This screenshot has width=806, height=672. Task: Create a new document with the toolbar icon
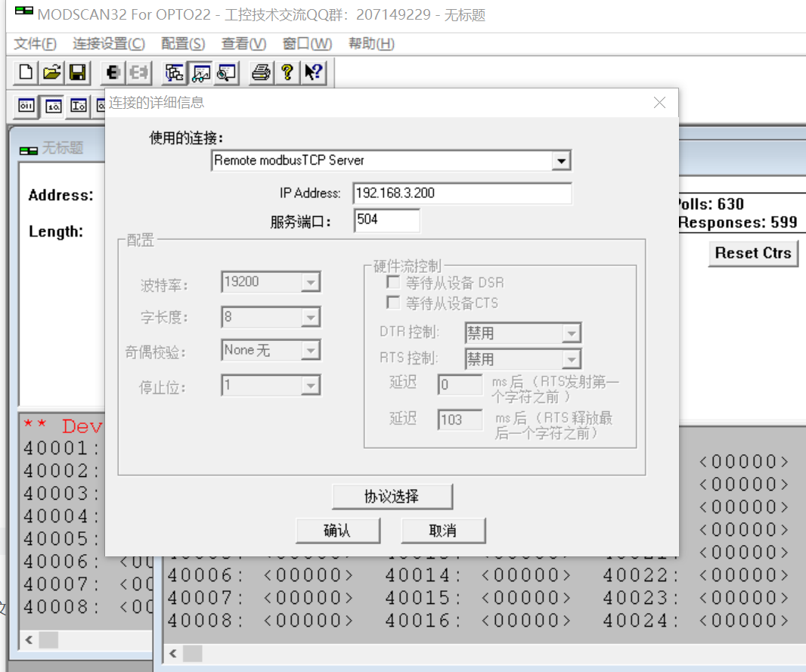26,73
